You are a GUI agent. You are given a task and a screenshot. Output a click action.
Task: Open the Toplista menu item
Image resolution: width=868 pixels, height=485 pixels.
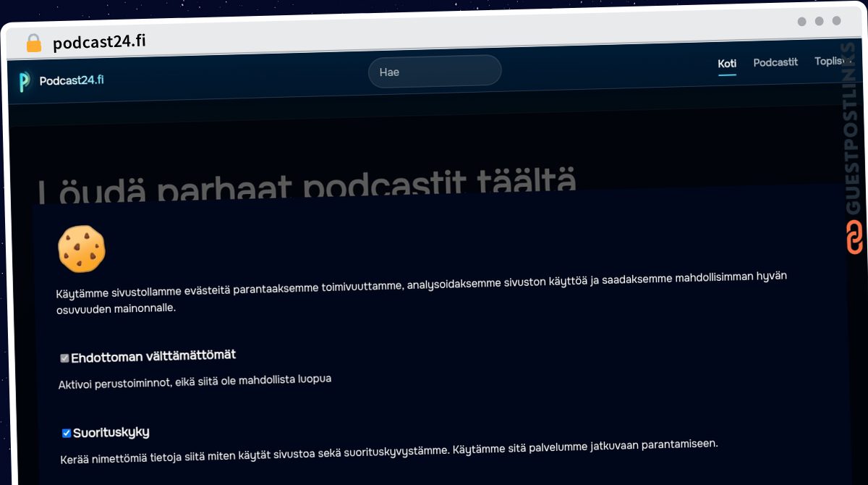tap(832, 62)
